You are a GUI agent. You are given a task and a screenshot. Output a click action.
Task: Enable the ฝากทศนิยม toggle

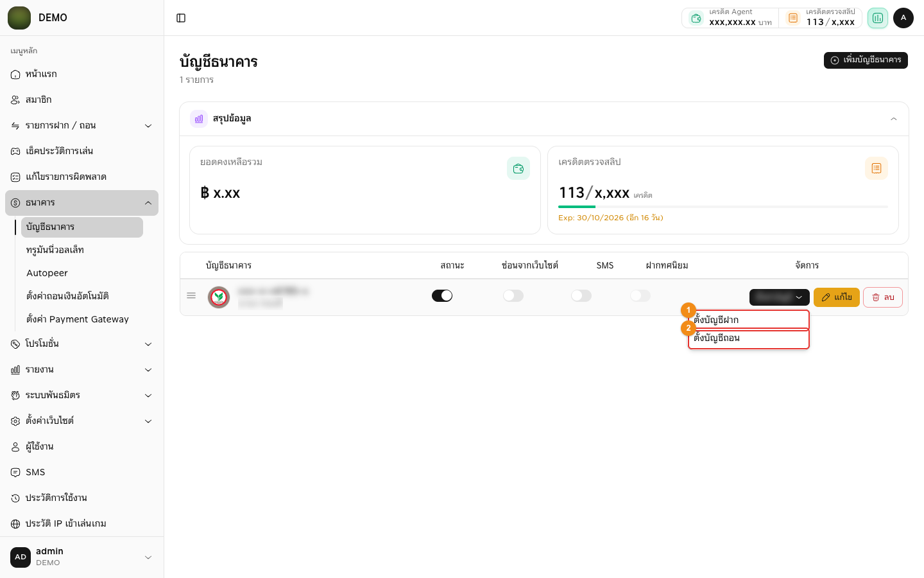pyautogui.click(x=640, y=295)
